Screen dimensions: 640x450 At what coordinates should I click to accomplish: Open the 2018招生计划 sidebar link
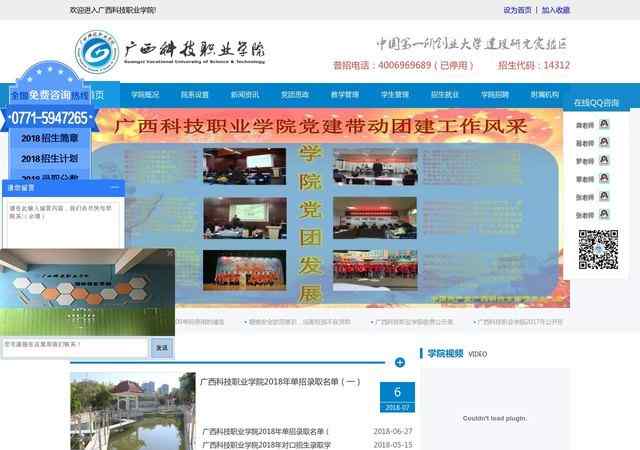[49, 158]
